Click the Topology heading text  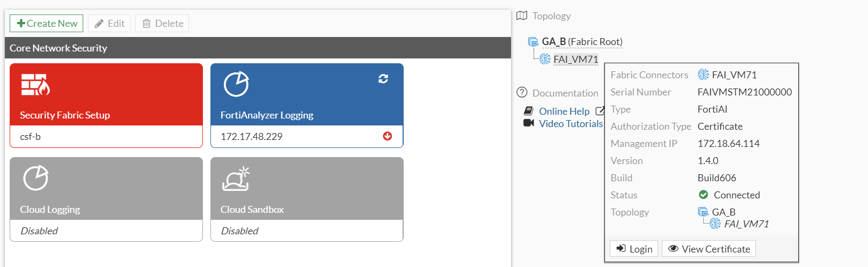[x=551, y=16]
